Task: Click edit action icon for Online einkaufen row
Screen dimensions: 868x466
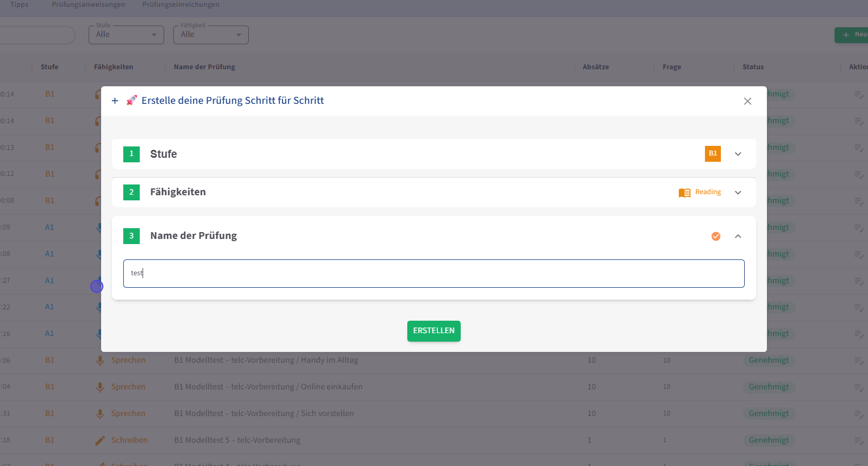Action: click(x=859, y=387)
